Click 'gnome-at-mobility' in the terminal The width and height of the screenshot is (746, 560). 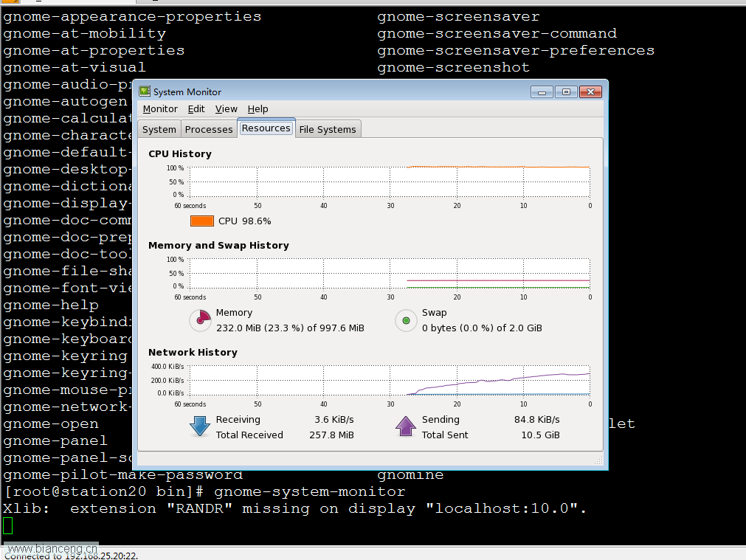[85, 34]
